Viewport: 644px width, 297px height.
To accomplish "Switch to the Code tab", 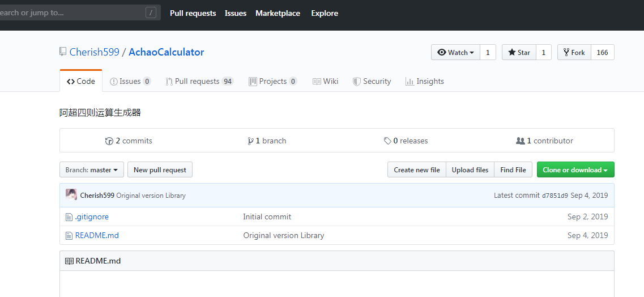I will pyautogui.click(x=81, y=81).
